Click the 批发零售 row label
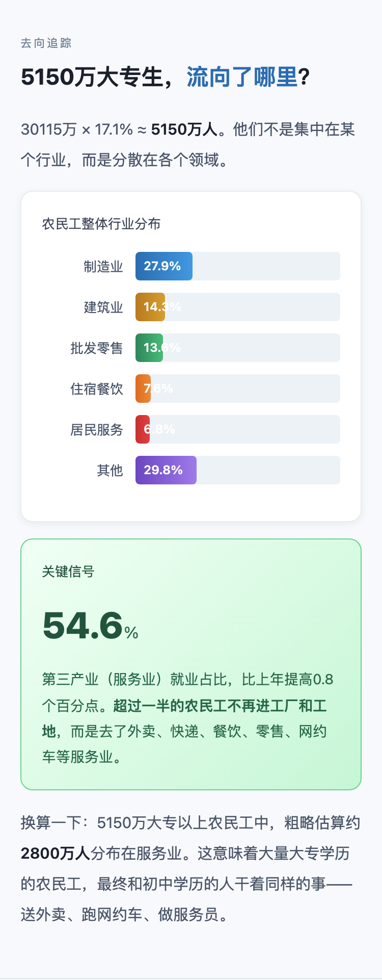The width and height of the screenshot is (382, 980). [x=97, y=348]
